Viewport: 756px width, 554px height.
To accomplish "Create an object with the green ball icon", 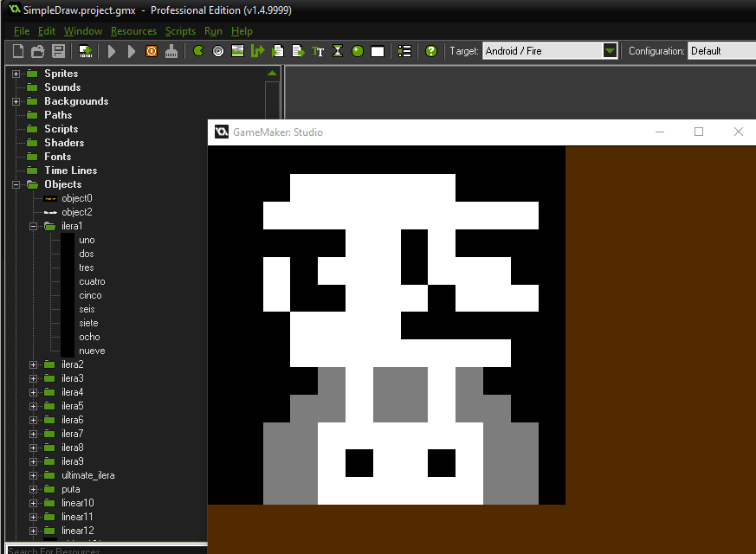I will 358,51.
